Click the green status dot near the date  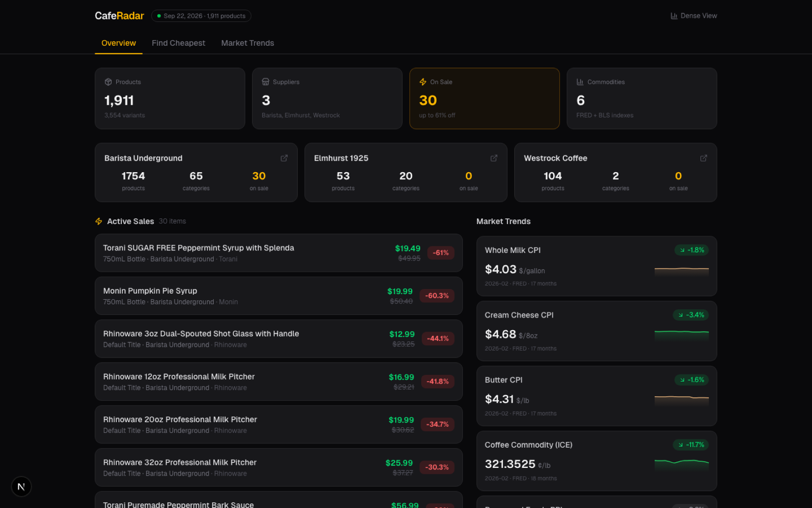[x=159, y=16]
